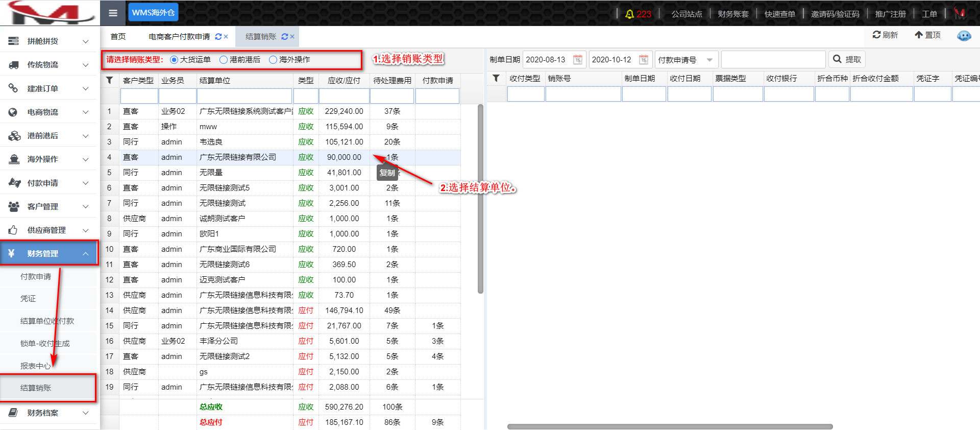Click the 海外操作 ship icon
Screen dimensions: 980x430
[x=14, y=159]
